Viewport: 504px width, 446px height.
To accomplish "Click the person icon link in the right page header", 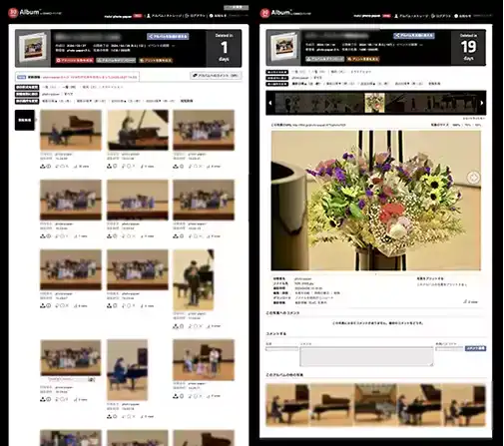I will pyautogui.click(x=411, y=16).
